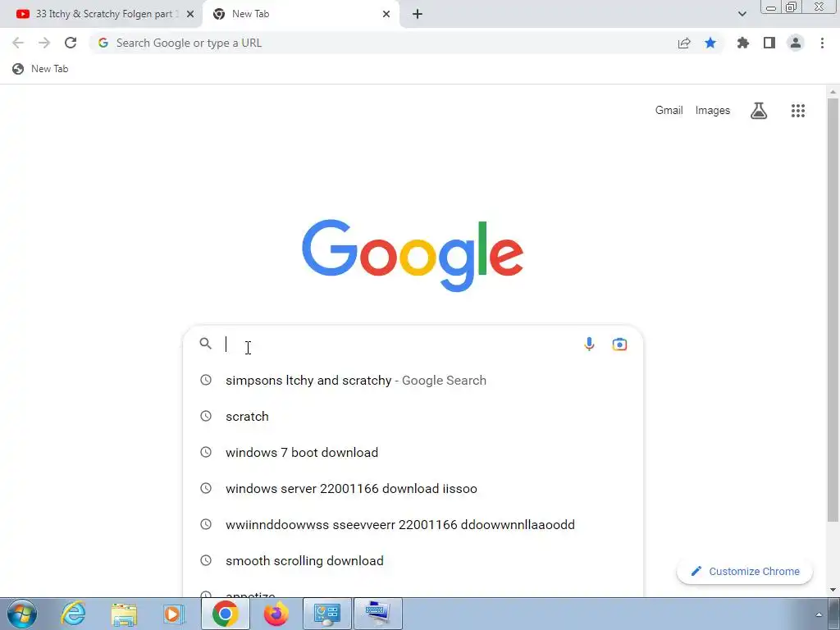Reload the page with the refresh icon
Image resolution: width=840 pixels, height=630 pixels.
pyautogui.click(x=71, y=43)
